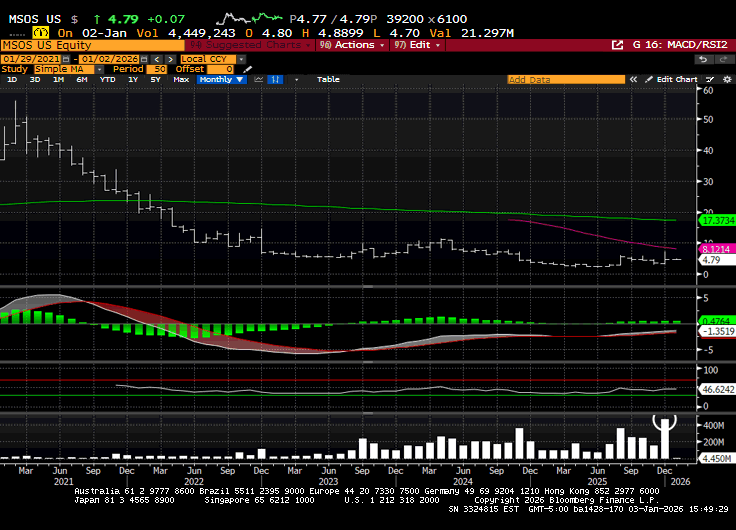Screen dimensions: 736x530
Task: Click the MSOS US ticker header text
Action: click(35, 19)
